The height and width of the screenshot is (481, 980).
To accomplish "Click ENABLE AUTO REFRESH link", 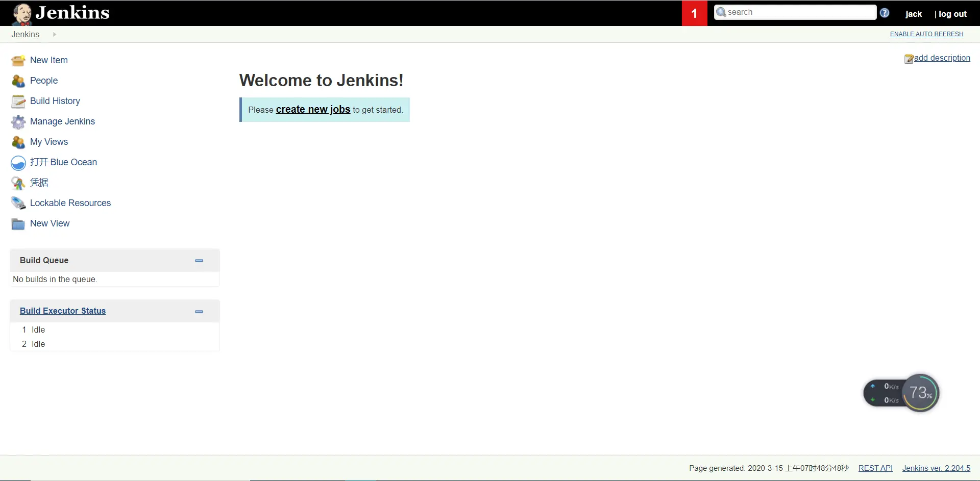I will pos(927,34).
